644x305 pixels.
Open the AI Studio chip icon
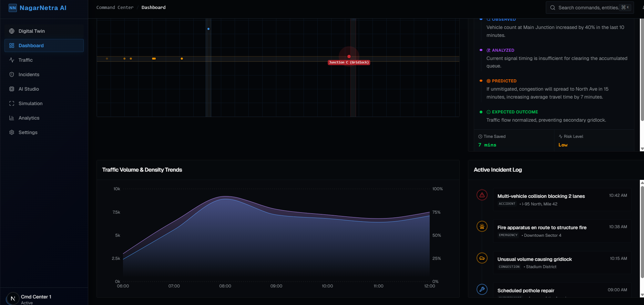click(12, 89)
